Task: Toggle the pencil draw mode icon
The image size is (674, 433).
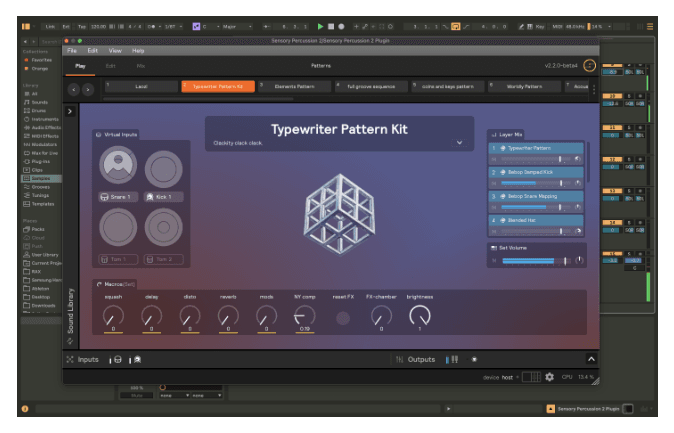Action: coord(521,27)
